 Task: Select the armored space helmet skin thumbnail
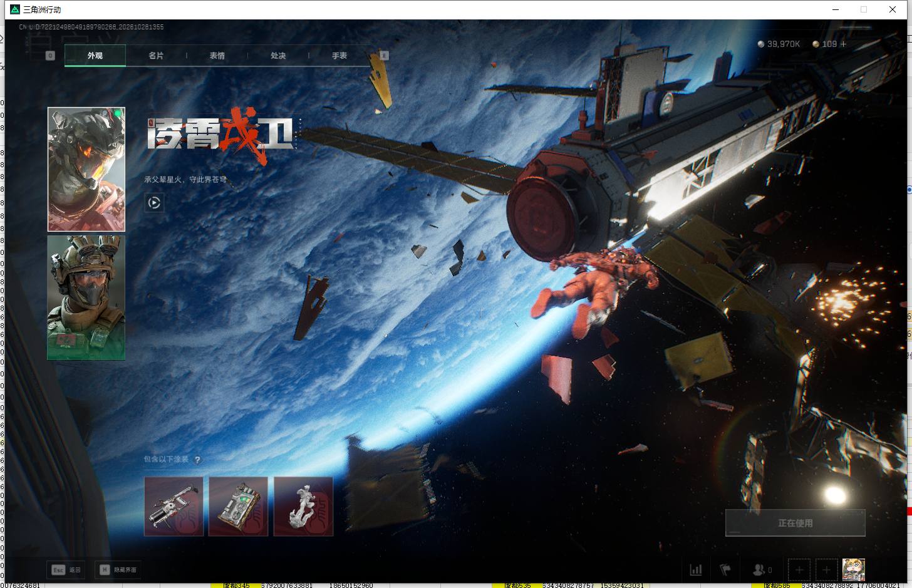(86, 169)
